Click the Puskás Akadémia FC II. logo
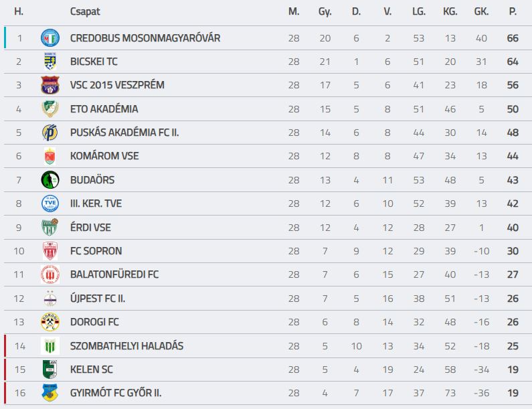This screenshot has height=409, width=532. (50, 133)
